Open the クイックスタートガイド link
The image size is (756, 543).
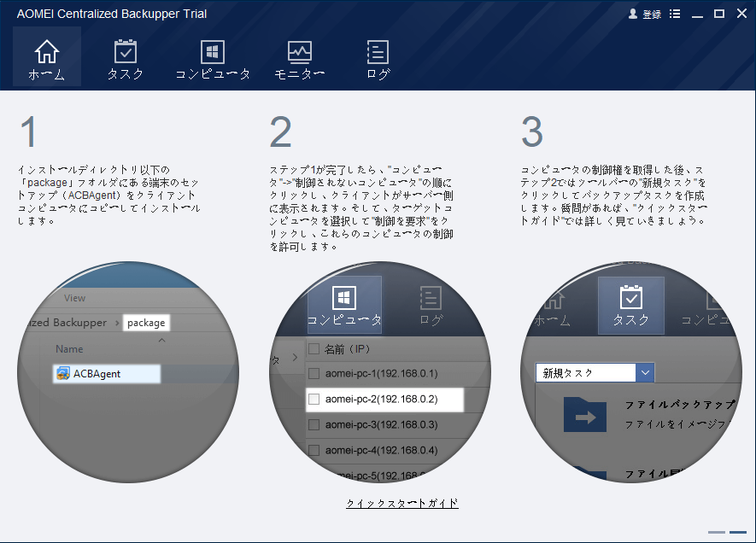pos(402,504)
